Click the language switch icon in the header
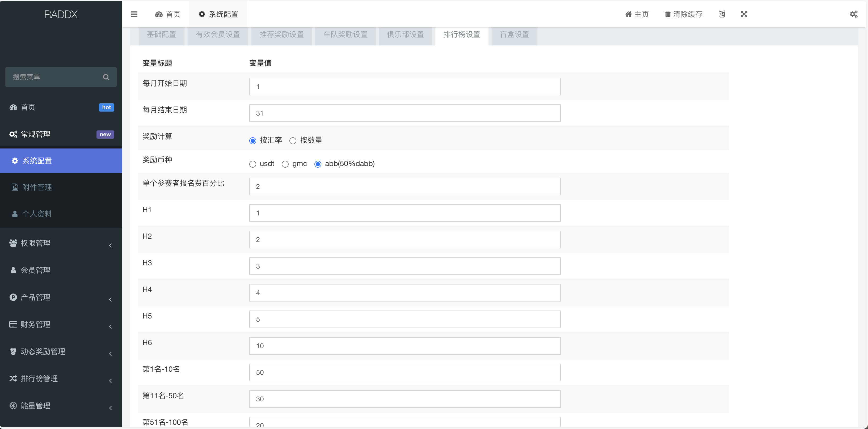 [722, 14]
